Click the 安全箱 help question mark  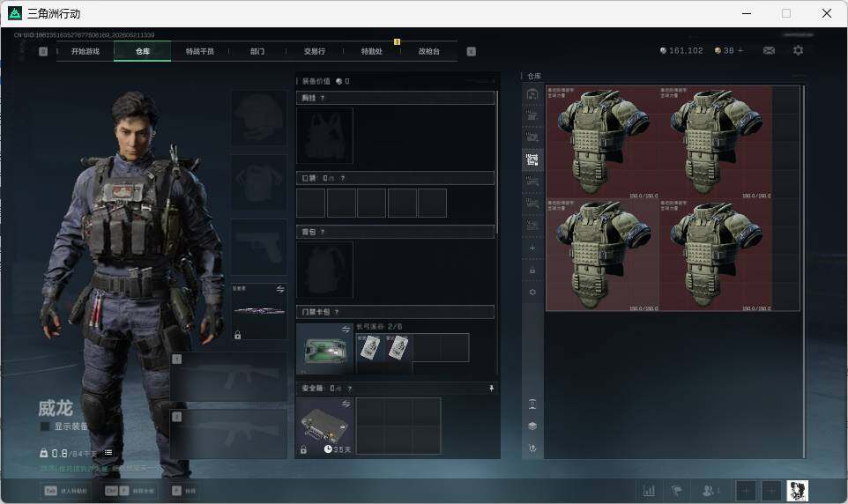349,389
